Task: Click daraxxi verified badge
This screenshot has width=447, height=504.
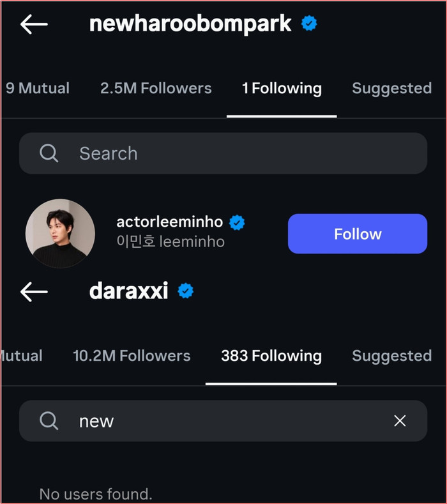Action: point(185,291)
